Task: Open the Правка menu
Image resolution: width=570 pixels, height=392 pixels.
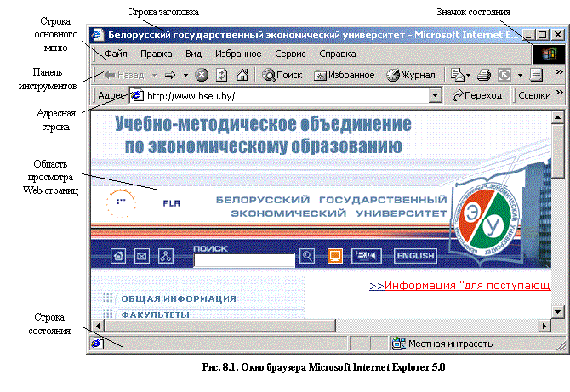Action: [x=157, y=54]
